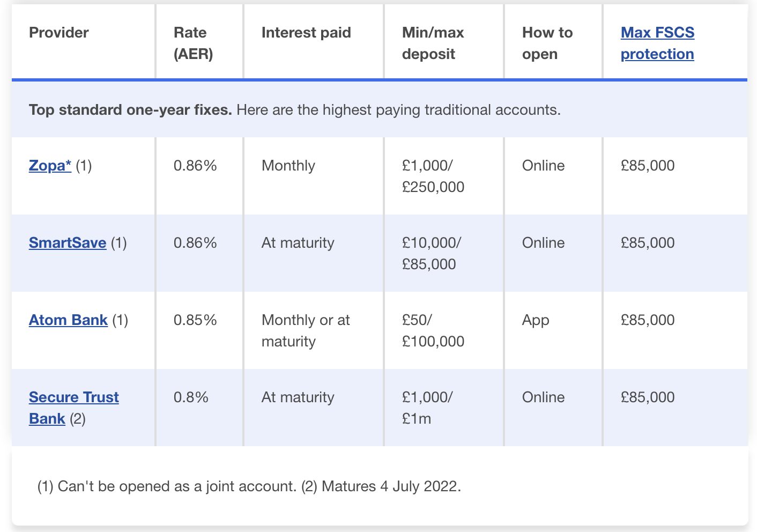Open the Zopa* provider link
This screenshot has height=532, width=757.
(50, 166)
